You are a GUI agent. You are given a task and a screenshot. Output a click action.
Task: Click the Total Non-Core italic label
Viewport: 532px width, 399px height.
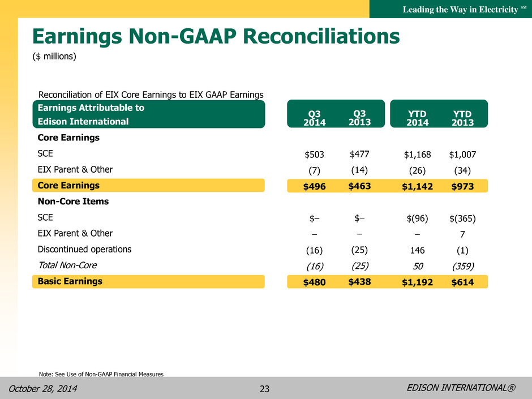tap(67, 265)
